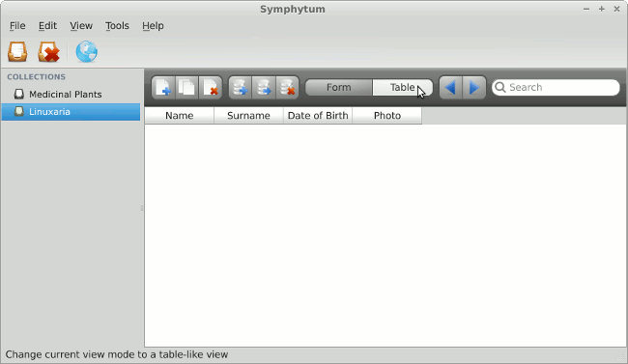Go to the next record with right arrow
Image resolution: width=628 pixels, height=364 pixels.
pos(474,87)
